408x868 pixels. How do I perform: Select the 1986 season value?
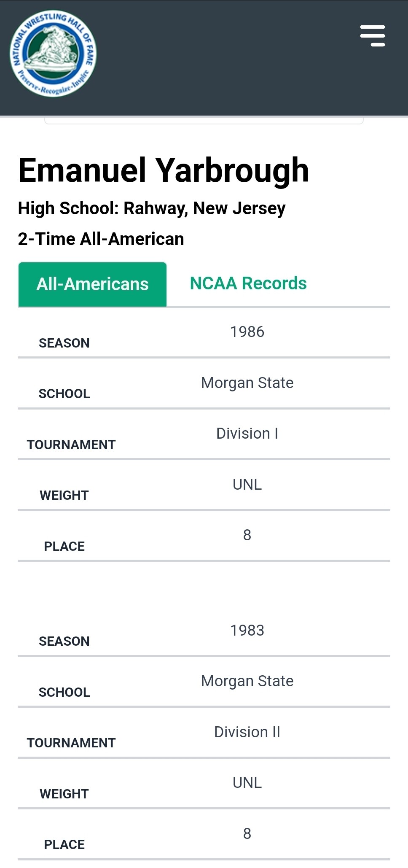pos(247,332)
